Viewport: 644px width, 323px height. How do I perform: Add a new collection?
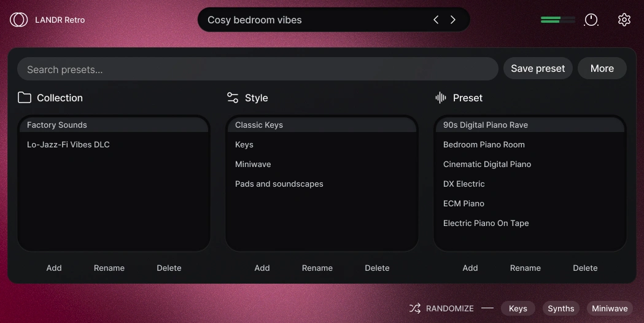click(54, 268)
